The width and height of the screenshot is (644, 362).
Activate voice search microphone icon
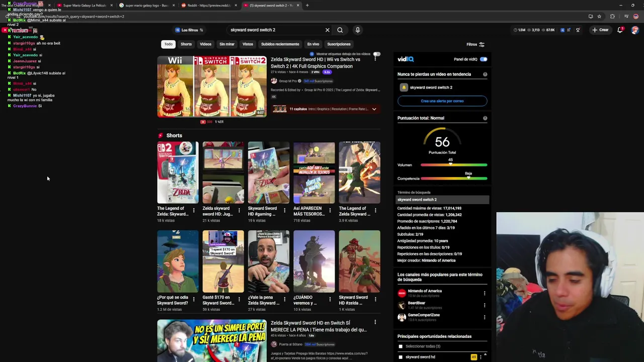coord(358,30)
